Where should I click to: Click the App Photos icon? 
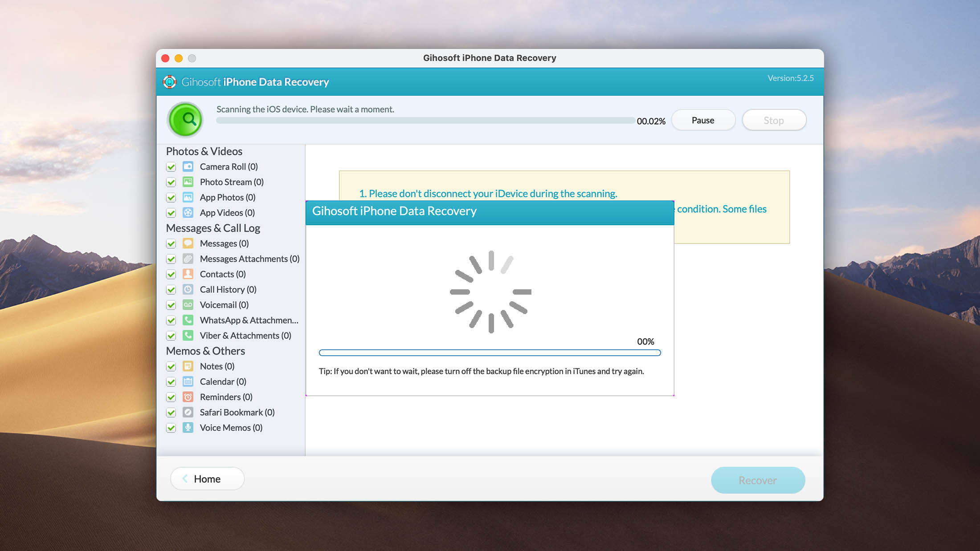tap(188, 197)
